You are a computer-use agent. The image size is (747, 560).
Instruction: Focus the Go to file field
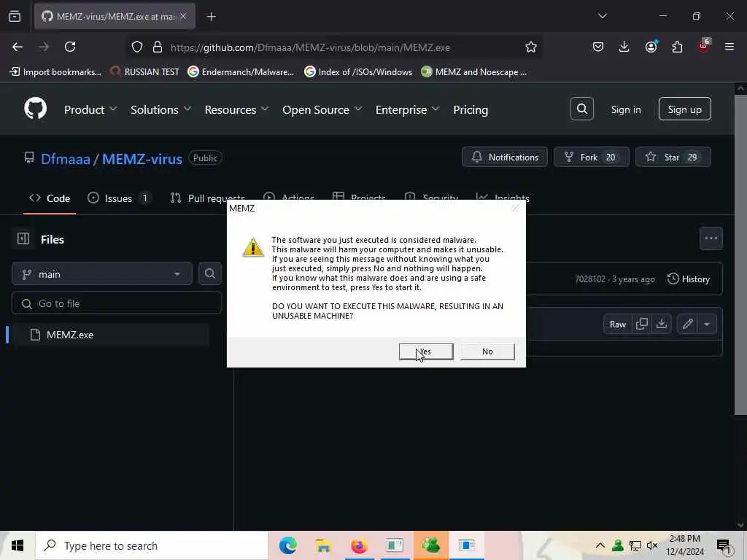point(117,303)
